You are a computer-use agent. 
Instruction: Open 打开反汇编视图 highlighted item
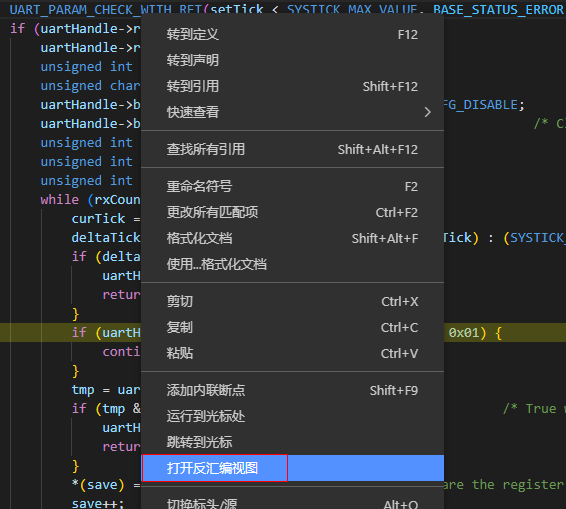[x=292, y=468]
